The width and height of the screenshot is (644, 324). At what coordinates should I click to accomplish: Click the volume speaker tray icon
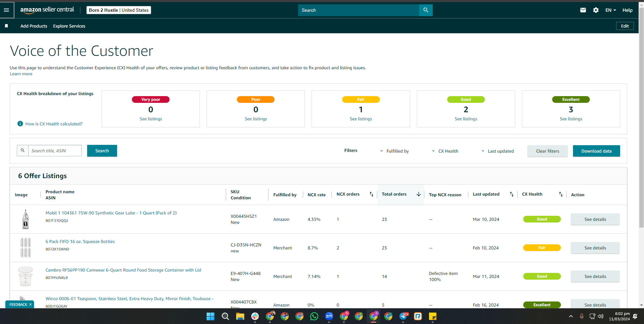(601, 316)
